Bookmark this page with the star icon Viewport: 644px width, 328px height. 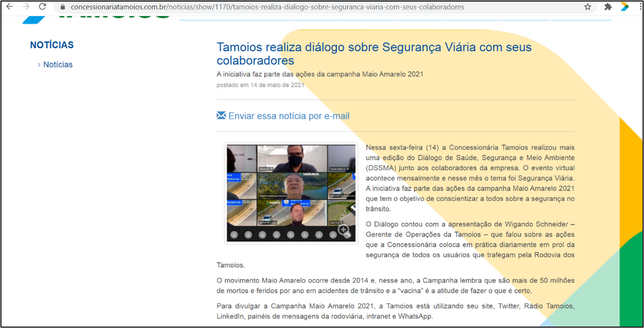point(587,7)
